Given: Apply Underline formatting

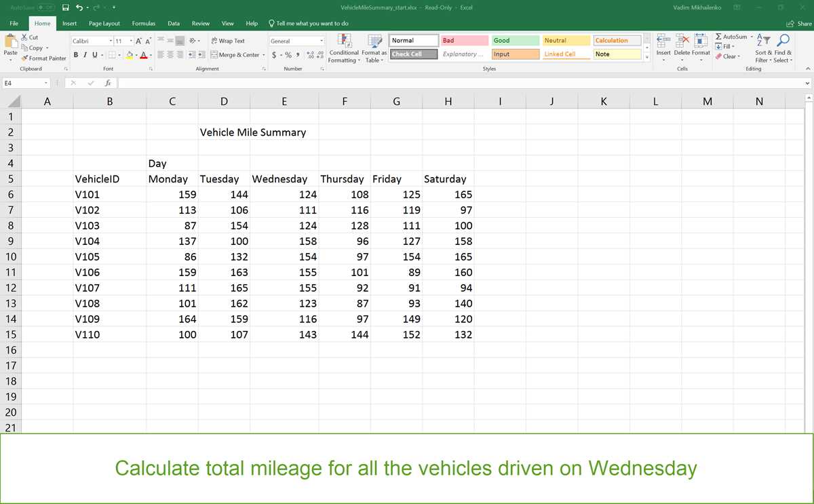Looking at the screenshot, I should click(x=94, y=55).
